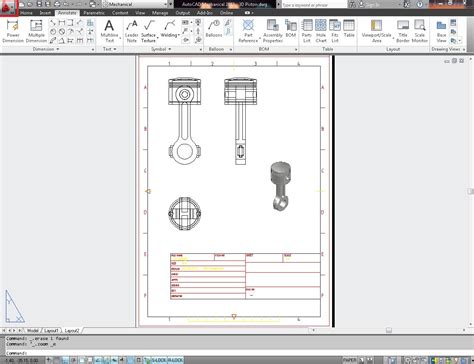Insert a Table from the Table panel

tap(349, 29)
